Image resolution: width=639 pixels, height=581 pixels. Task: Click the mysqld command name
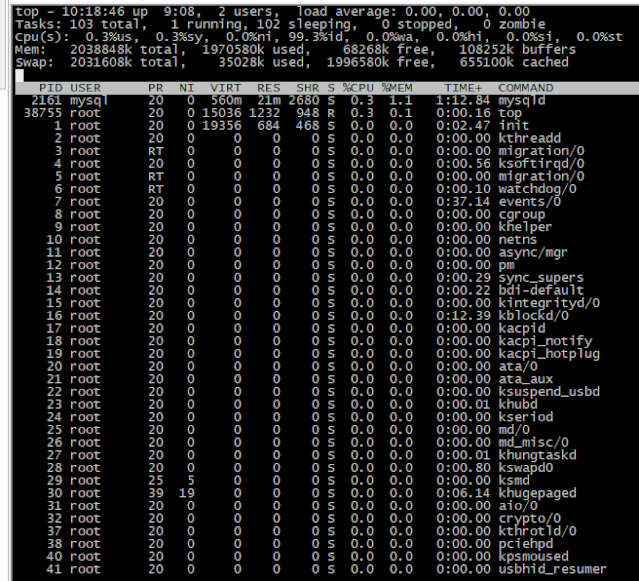(x=522, y=100)
